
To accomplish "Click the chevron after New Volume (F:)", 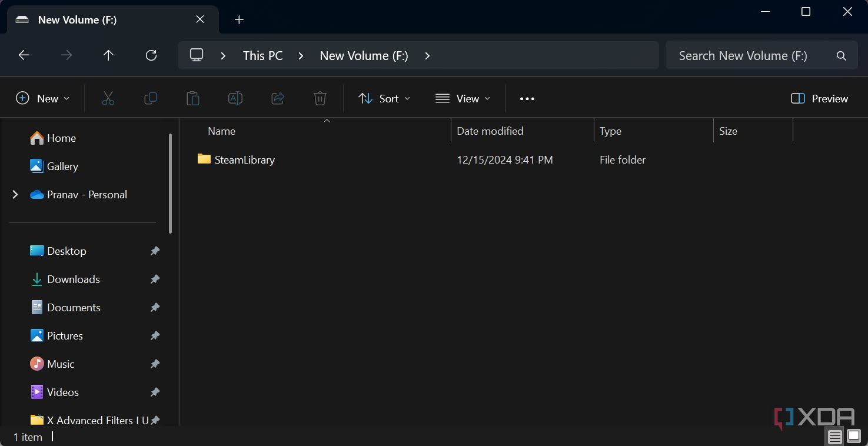I will point(427,56).
